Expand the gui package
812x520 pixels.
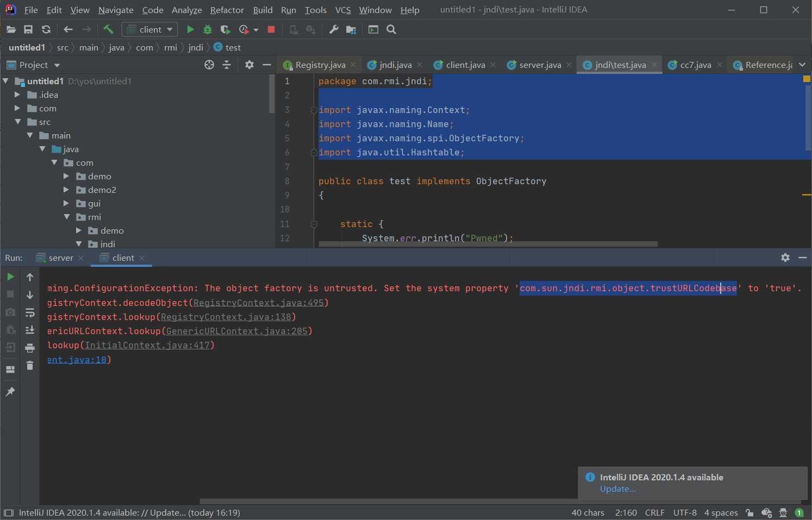coord(66,203)
